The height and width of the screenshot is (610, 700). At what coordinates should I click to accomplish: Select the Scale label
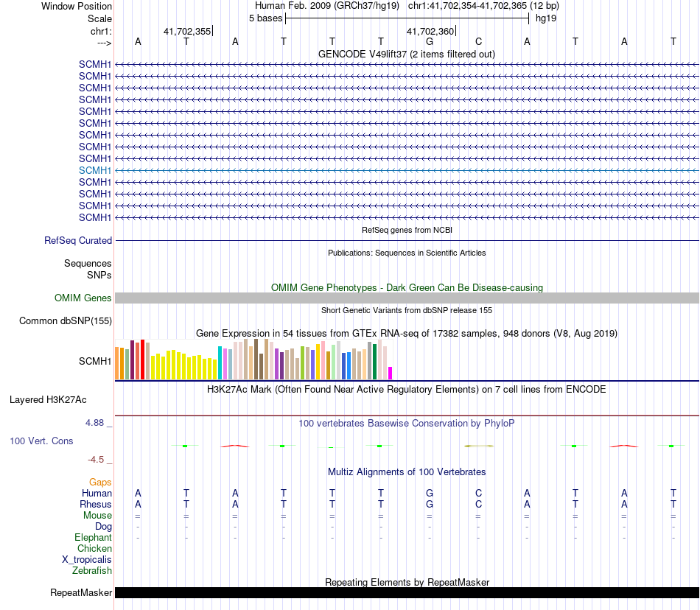pyautogui.click(x=99, y=18)
